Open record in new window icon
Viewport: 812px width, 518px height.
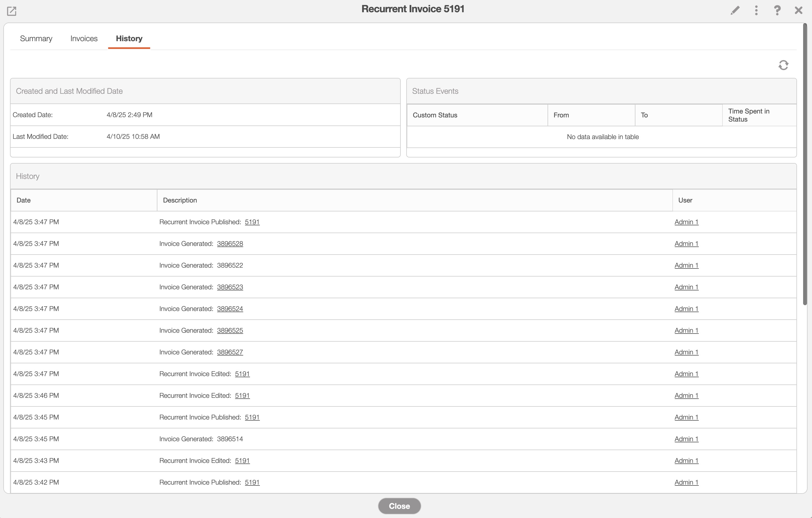point(11,11)
